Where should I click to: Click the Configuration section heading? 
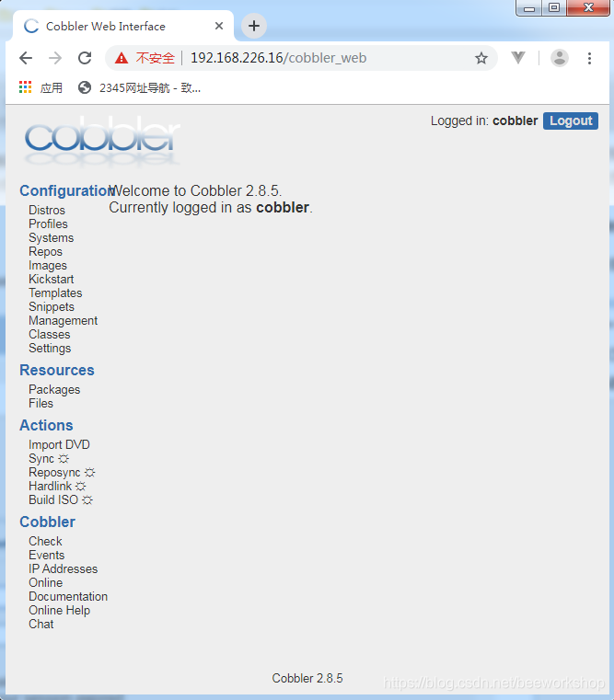(67, 191)
